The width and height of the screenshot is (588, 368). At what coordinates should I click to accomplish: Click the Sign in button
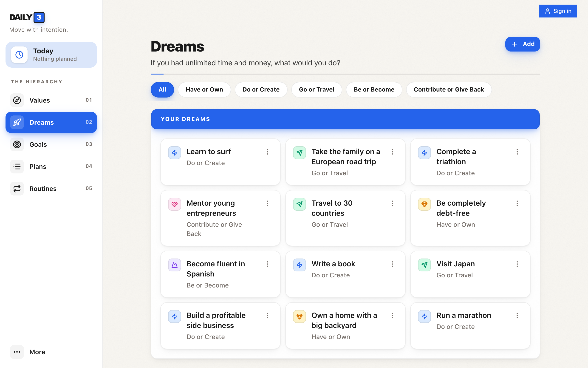click(558, 11)
